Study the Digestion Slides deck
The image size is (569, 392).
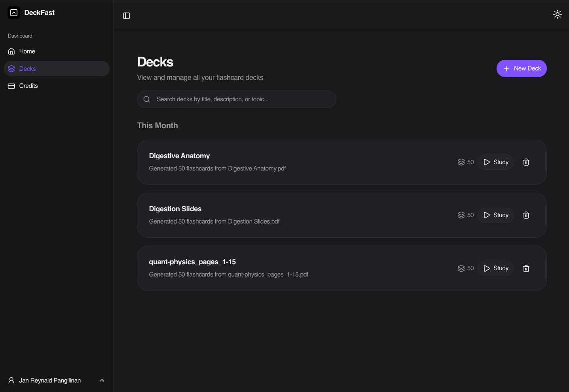click(495, 215)
